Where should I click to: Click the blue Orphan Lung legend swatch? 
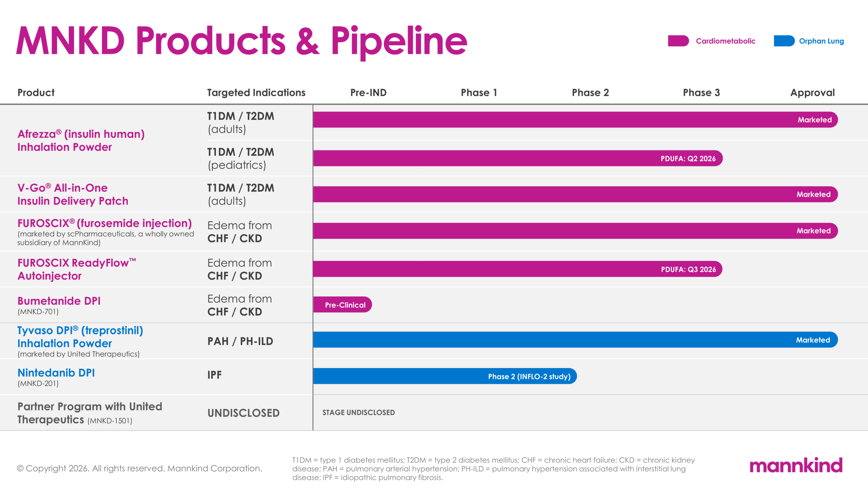click(784, 41)
